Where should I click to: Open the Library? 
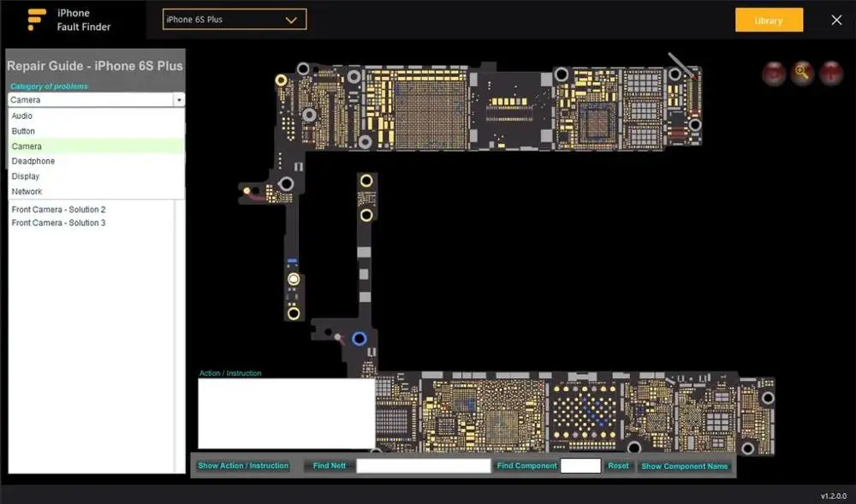pyautogui.click(x=769, y=20)
